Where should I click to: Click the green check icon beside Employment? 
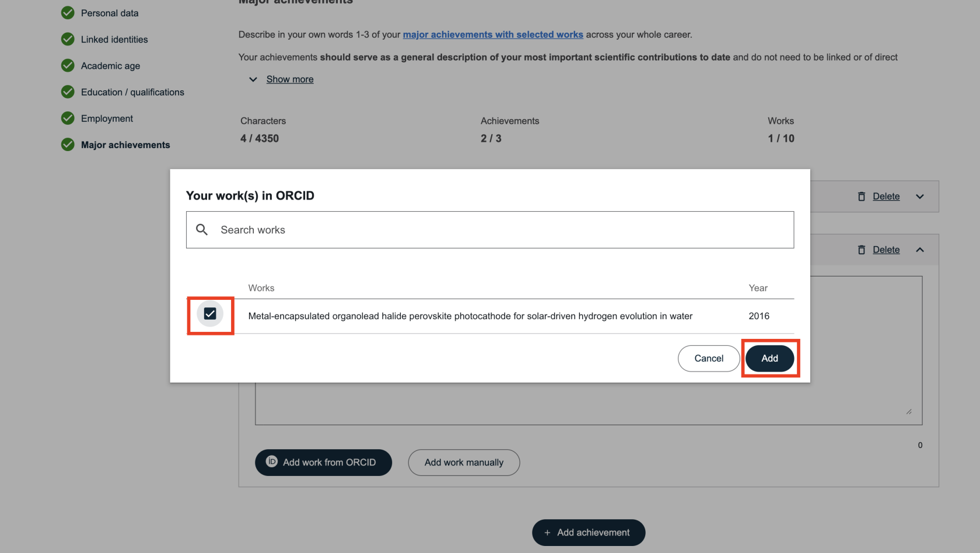point(68,118)
